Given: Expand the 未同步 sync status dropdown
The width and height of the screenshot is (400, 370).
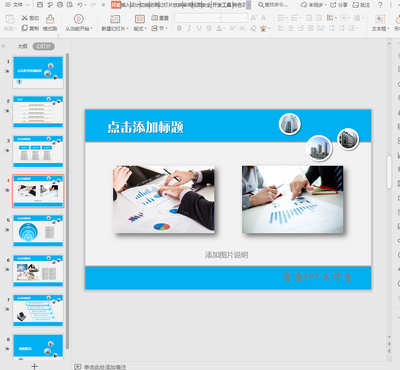Looking at the screenshot, I should (x=325, y=5).
